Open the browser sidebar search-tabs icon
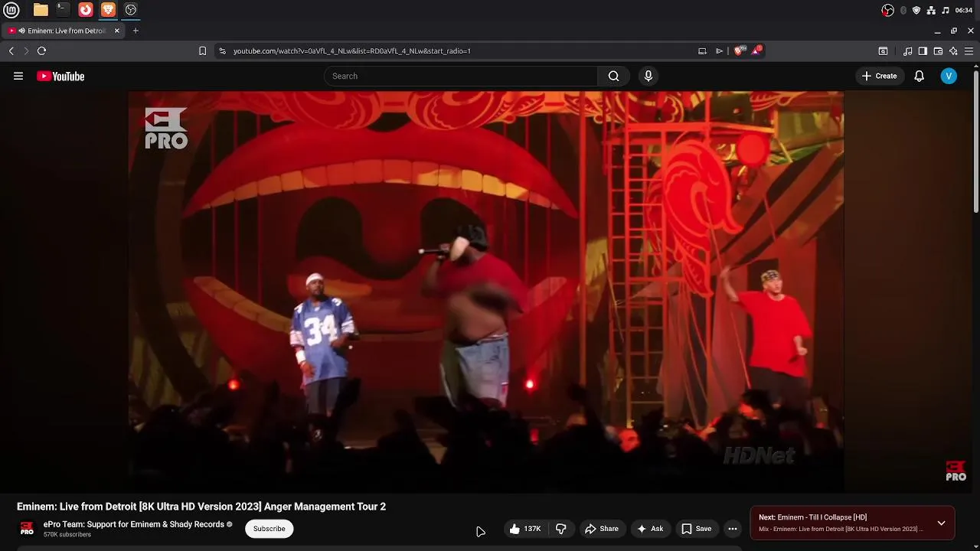 click(883, 51)
